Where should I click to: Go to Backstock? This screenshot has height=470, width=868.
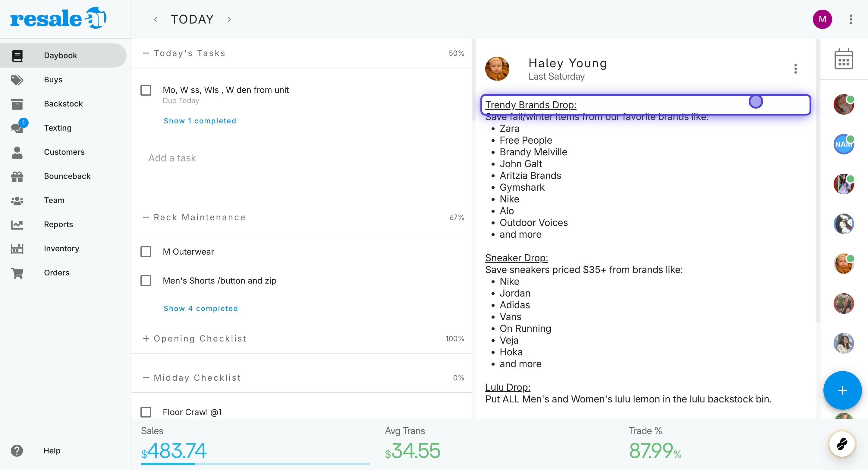63,104
